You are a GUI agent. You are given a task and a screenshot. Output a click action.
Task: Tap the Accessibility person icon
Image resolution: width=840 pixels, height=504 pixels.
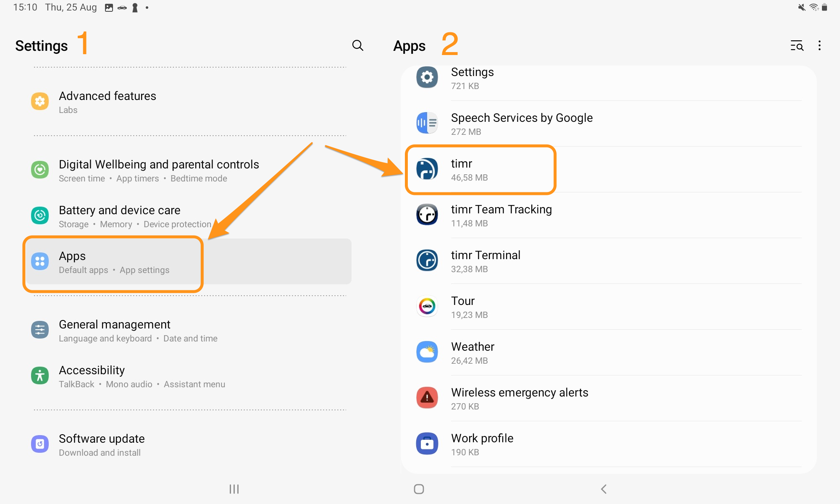point(40,375)
